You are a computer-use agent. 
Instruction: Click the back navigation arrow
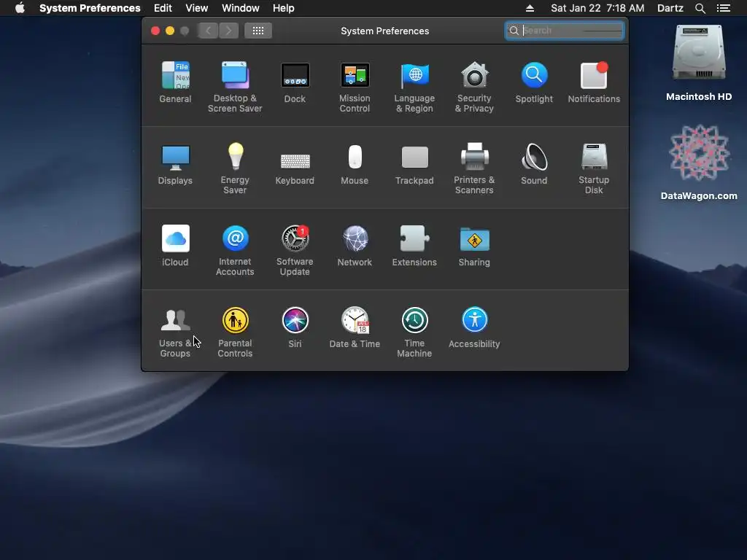click(208, 31)
